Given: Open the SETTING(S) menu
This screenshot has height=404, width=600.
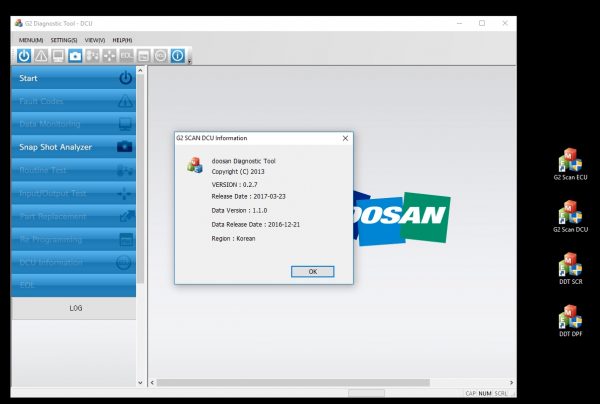Looking at the screenshot, I should 64,40.
